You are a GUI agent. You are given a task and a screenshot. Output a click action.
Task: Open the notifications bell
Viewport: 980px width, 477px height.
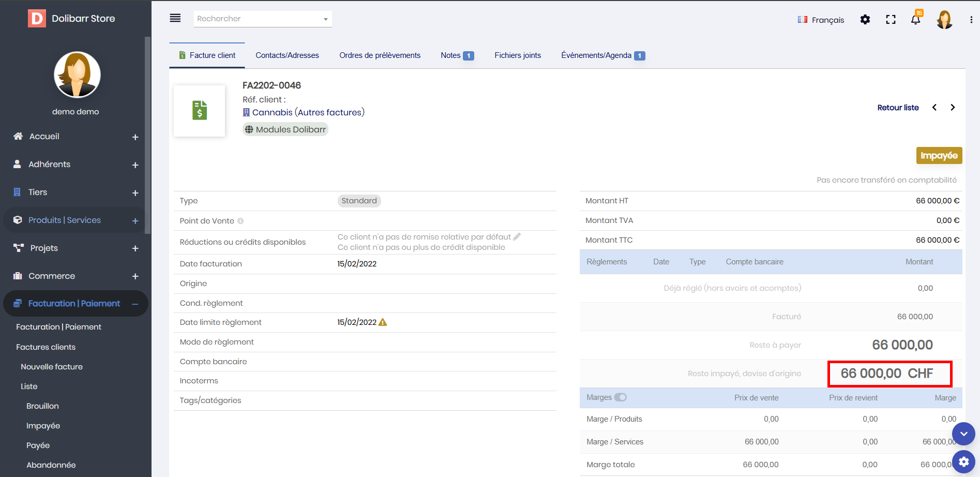click(x=915, y=20)
